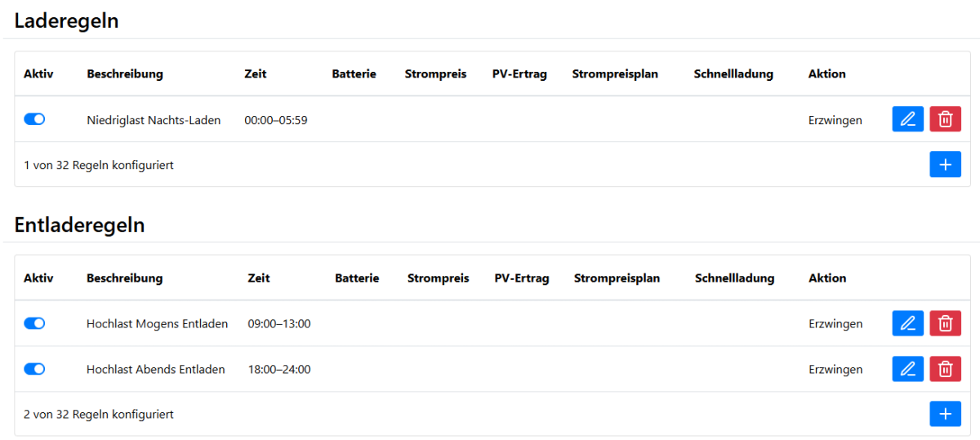Click Erzwingen in the Hochlast Abends row
The image size is (980, 440).
coord(835,369)
